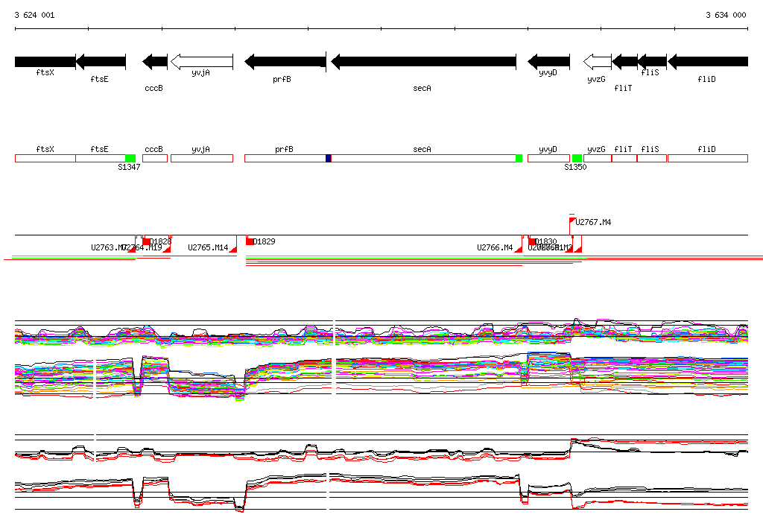This screenshot has width=763, height=532.
Task: Select the white yvzG gene arrow
Action: (597, 61)
